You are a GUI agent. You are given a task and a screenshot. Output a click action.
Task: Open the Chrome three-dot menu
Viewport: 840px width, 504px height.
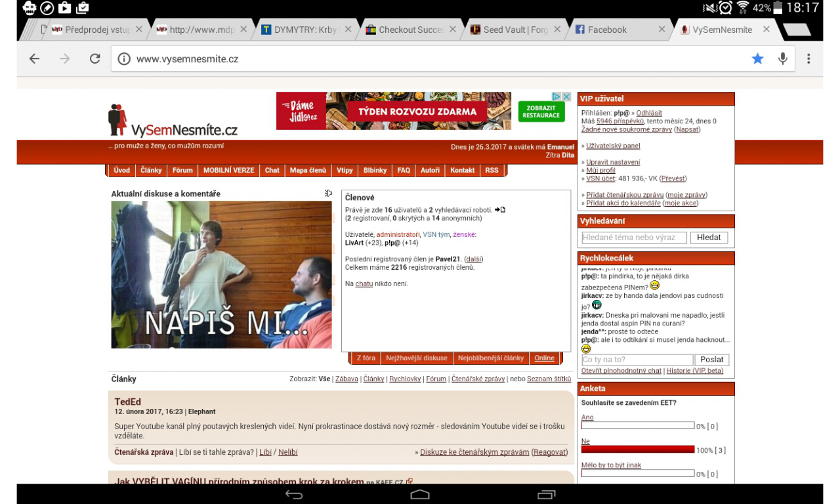point(808,59)
